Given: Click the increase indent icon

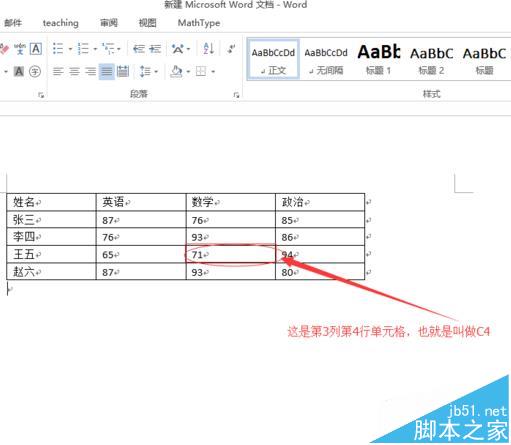Looking at the screenshot, I should coord(155,49).
